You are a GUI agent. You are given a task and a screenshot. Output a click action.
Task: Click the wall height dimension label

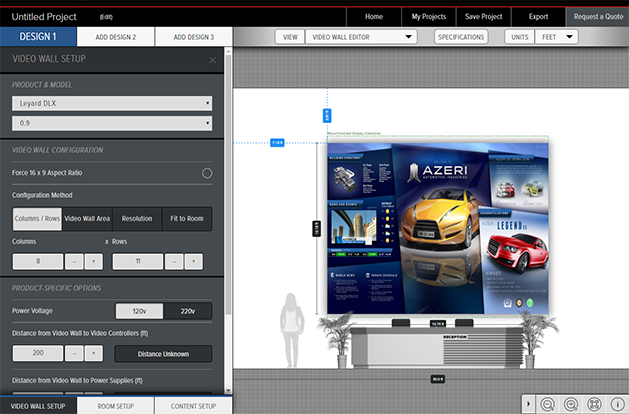coord(317,229)
